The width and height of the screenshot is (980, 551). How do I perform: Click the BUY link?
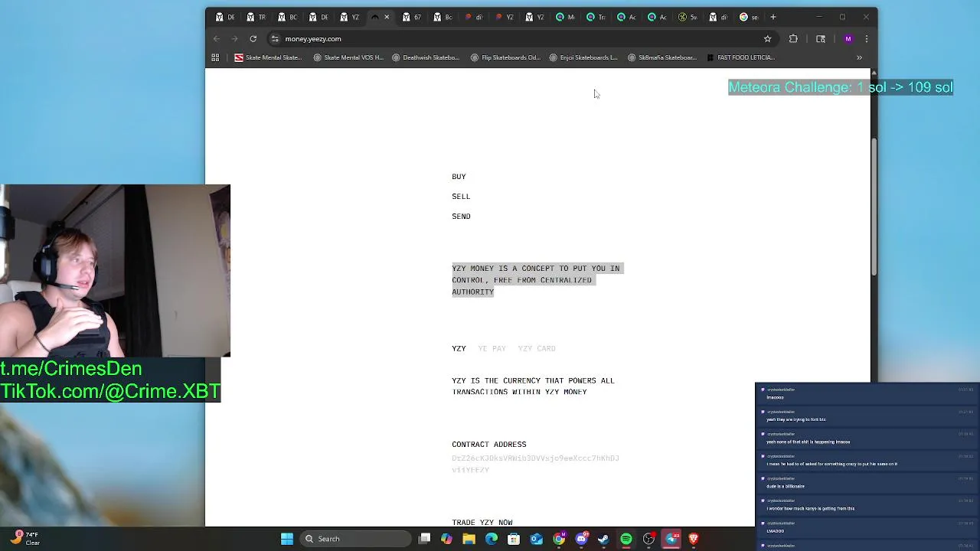click(x=459, y=177)
